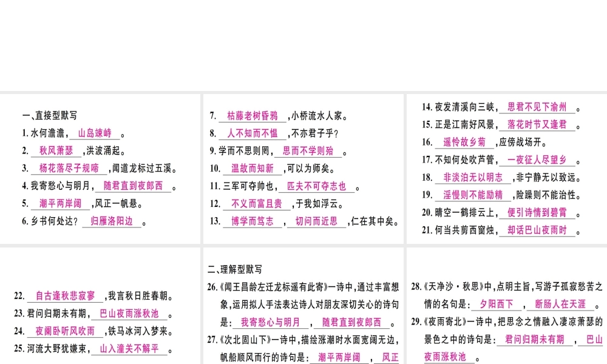Click the text 我言秋日胜春朝
The image size is (607, 364).
point(138,296)
